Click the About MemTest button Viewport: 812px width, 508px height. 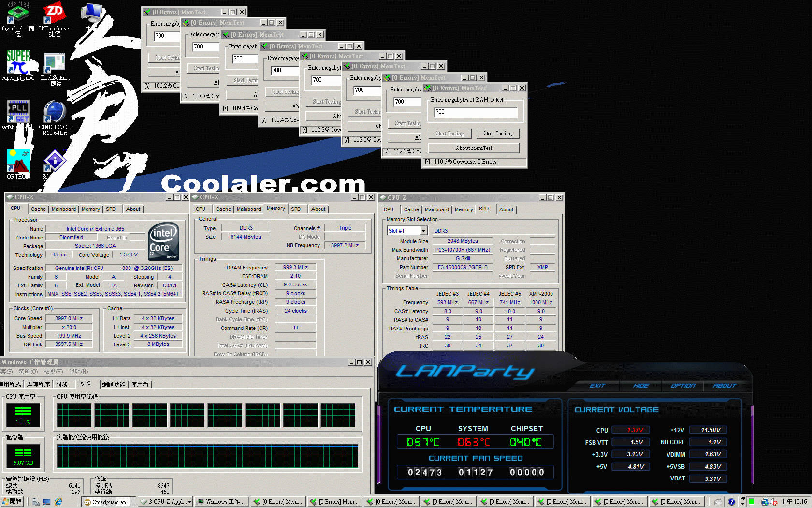click(474, 148)
